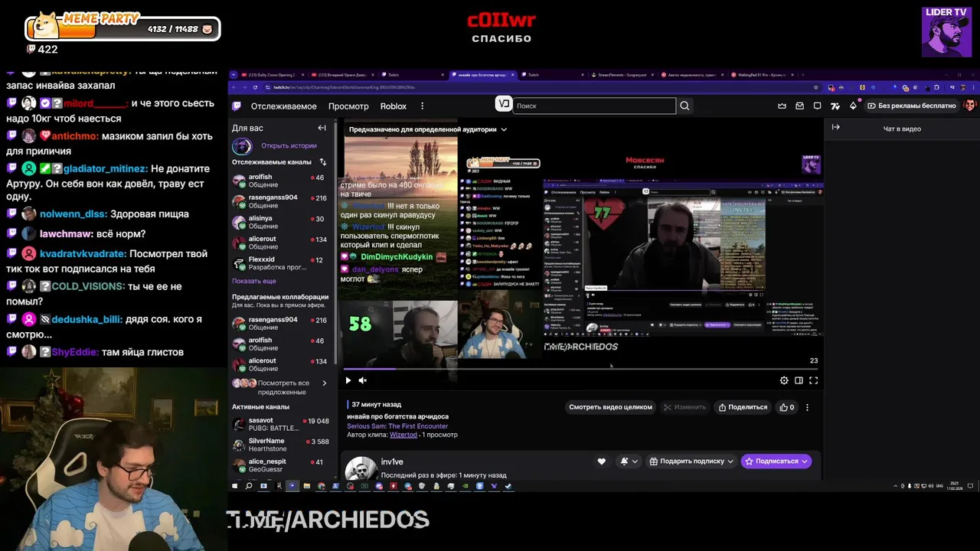Click the bits diamond icon
Image resolution: width=980 pixels, height=551 pixels.
[853, 106]
